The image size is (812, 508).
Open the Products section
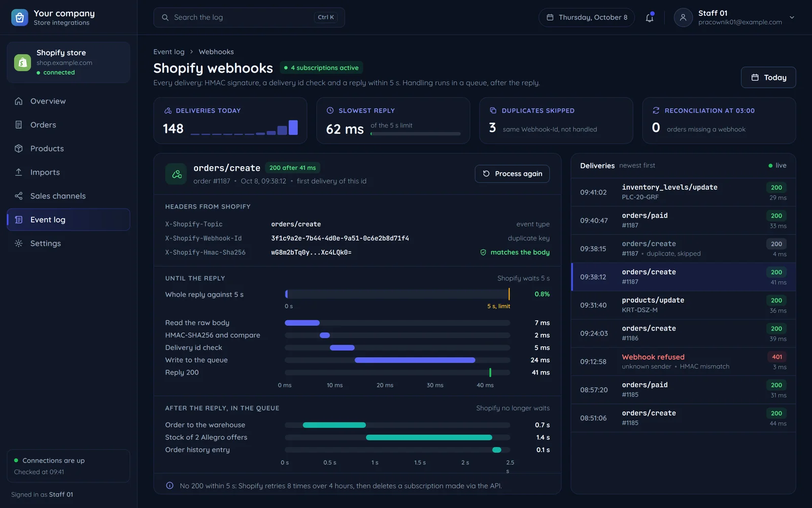[x=69, y=148]
